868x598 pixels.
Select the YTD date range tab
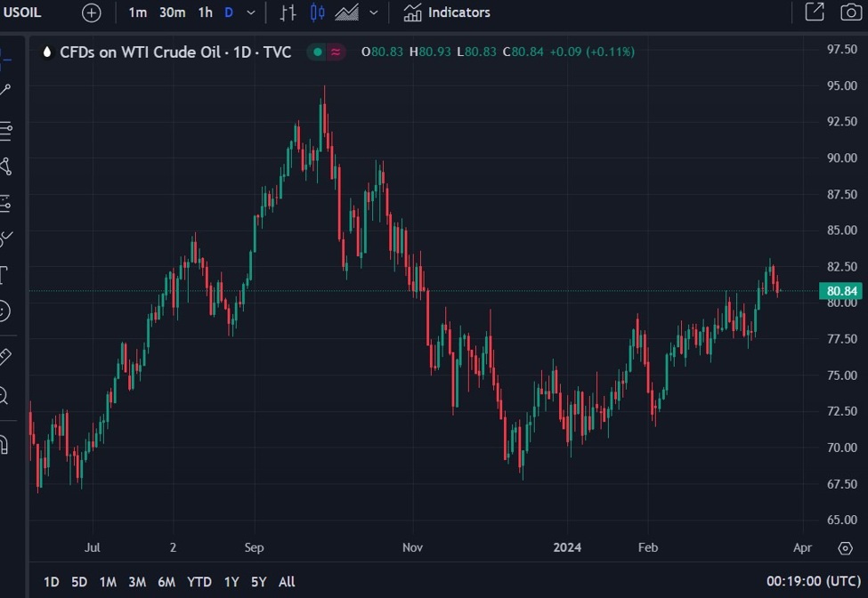pyautogui.click(x=199, y=581)
